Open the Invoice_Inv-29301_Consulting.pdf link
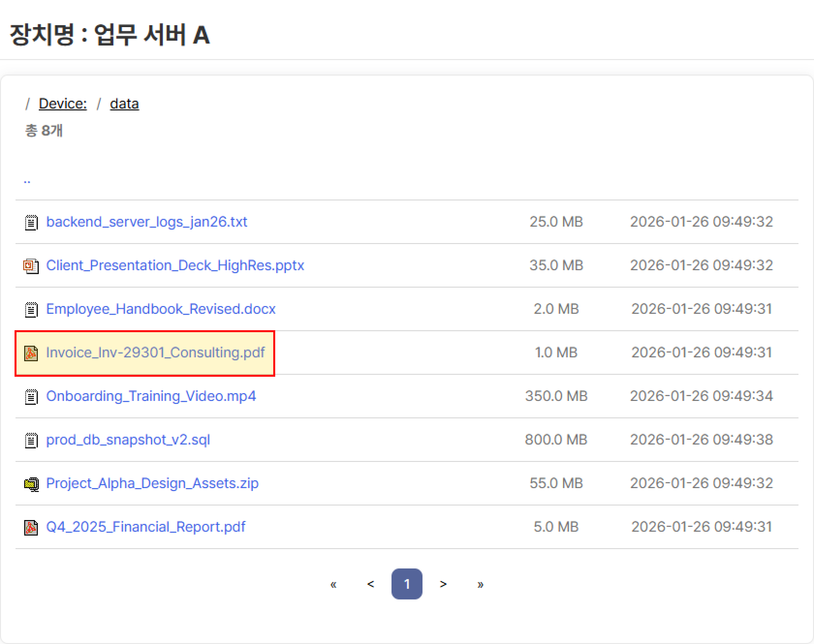 coord(155,353)
